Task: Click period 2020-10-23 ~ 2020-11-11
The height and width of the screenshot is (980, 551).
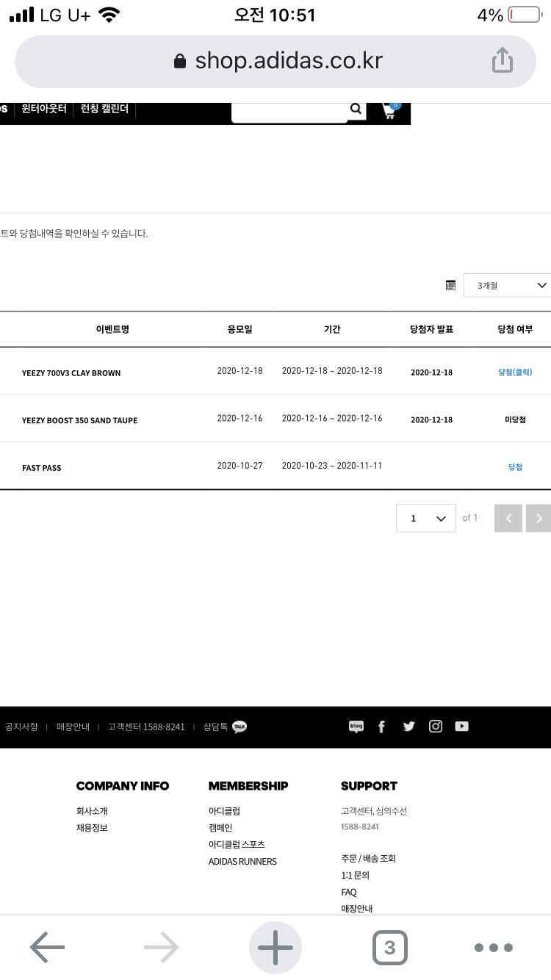Action: point(332,466)
